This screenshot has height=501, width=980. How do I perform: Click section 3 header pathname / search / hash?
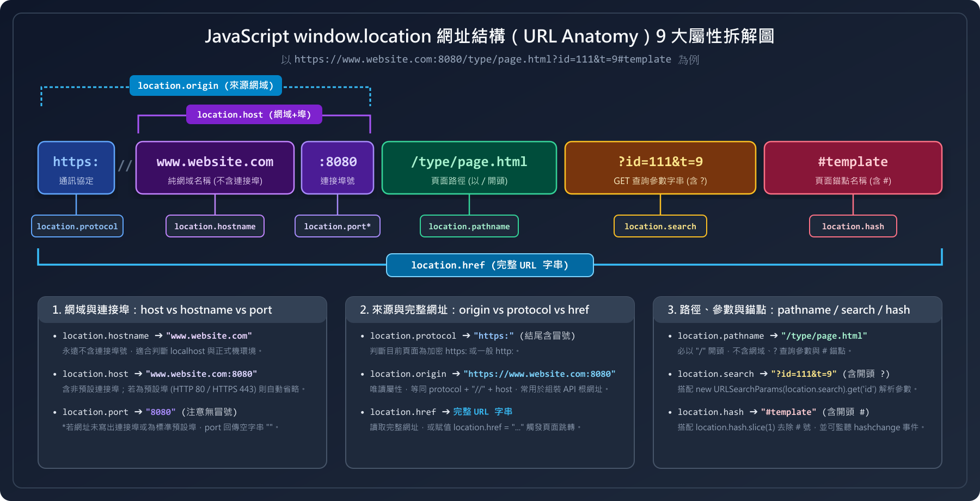798,310
